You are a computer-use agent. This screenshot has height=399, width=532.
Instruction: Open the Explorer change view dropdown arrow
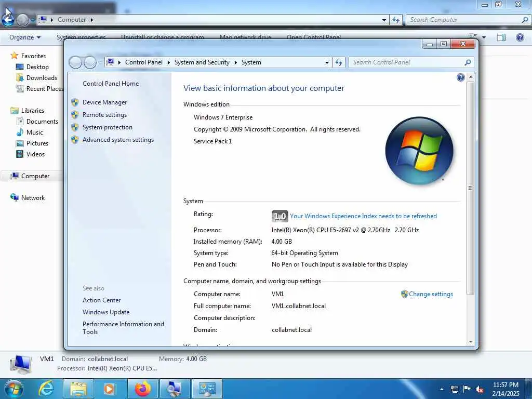click(484, 37)
